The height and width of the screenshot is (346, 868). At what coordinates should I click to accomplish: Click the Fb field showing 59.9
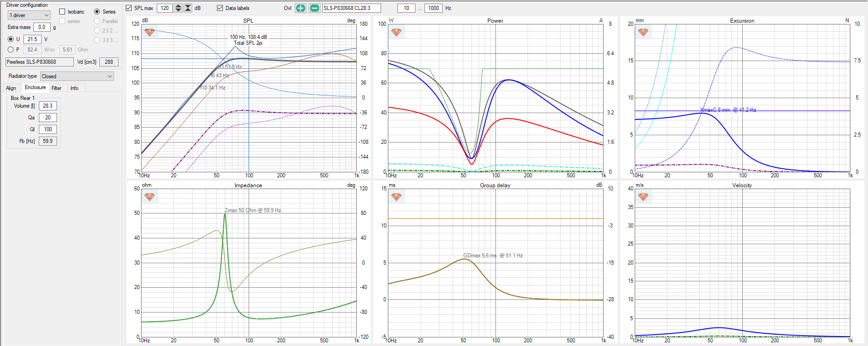point(48,141)
